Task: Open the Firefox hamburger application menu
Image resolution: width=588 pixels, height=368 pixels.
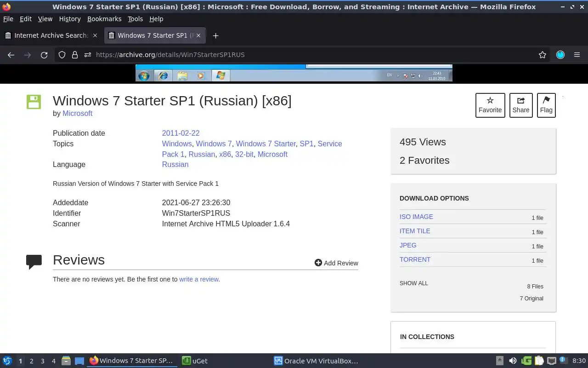Action: tap(577, 55)
